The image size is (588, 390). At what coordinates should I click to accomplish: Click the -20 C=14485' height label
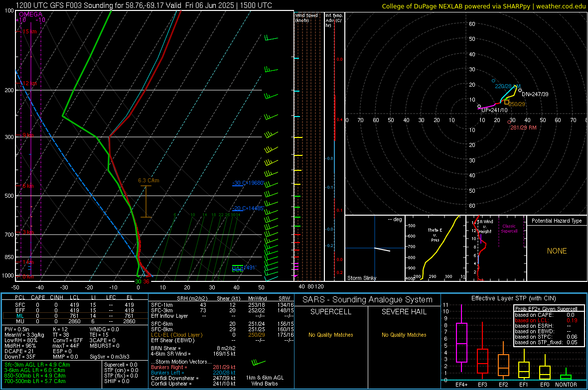(x=248, y=208)
